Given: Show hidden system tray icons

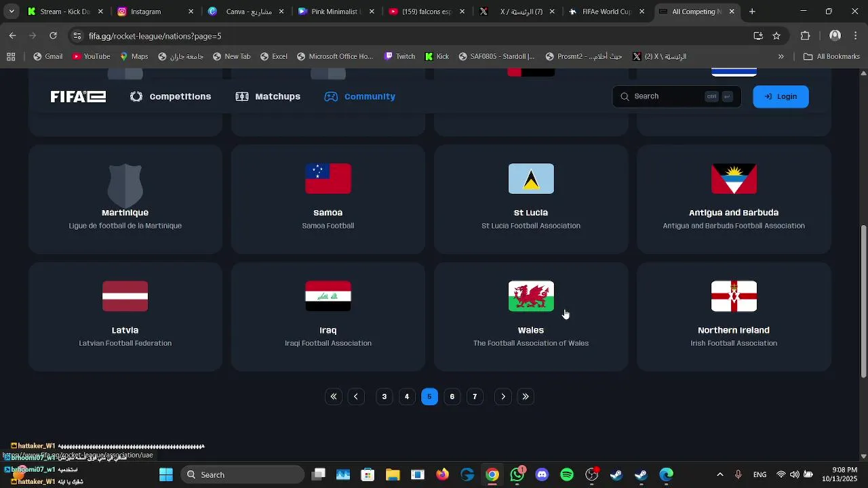Looking at the screenshot, I should [x=720, y=474].
